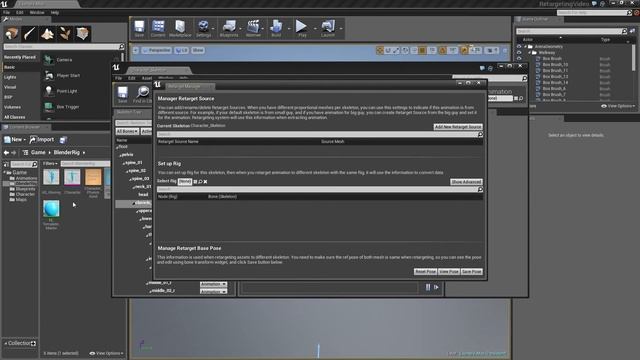Click Add New Retarget Source button

click(458, 127)
